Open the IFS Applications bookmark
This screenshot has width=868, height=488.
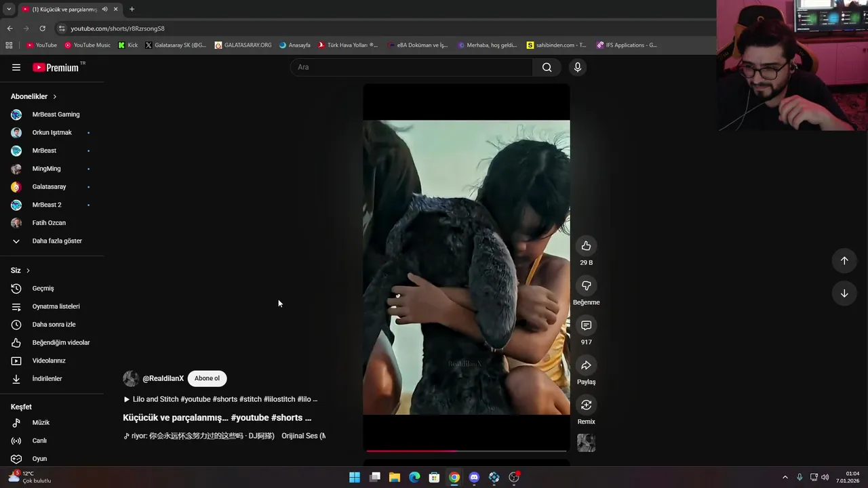tap(627, 45)
